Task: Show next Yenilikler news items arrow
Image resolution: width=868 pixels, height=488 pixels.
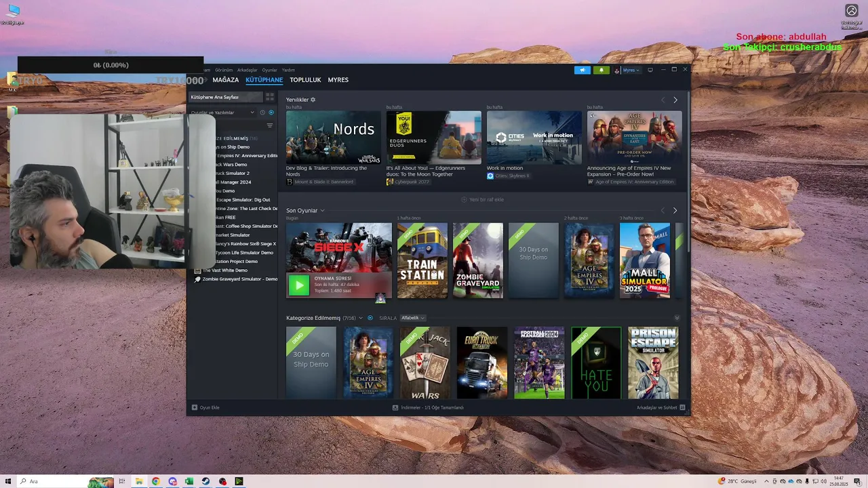Action: coord(675,100)
